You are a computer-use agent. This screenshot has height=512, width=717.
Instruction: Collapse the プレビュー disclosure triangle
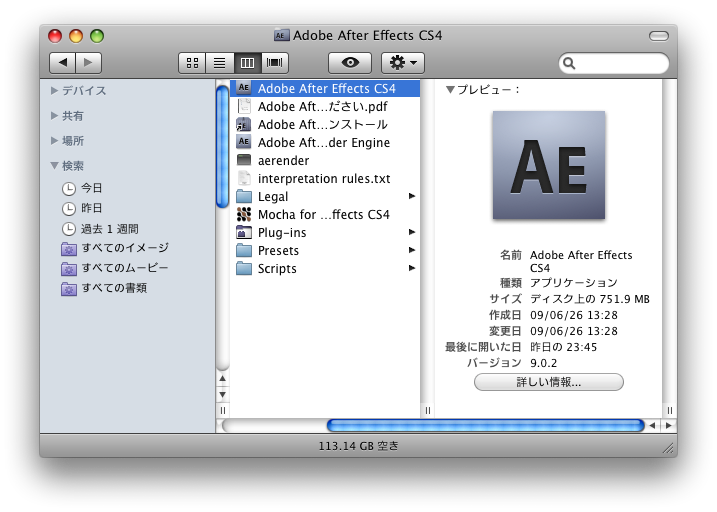pyautogui.click(x=450, y=90)
